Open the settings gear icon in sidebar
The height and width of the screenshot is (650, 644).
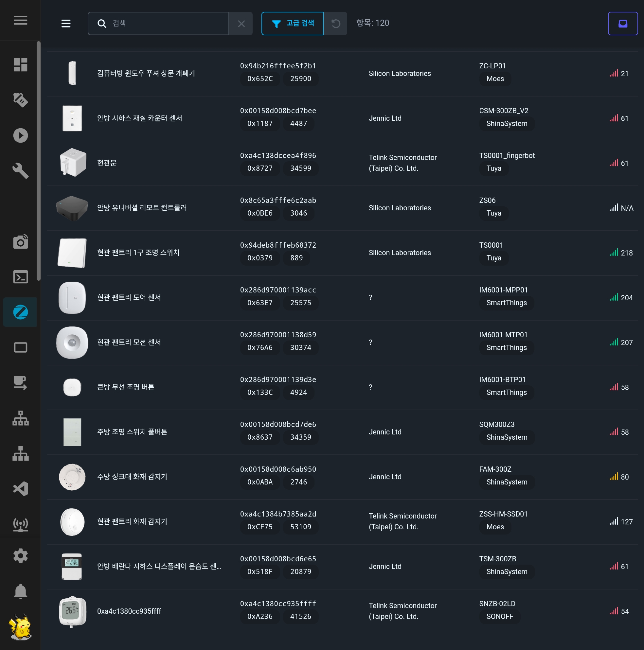(21, 556)
